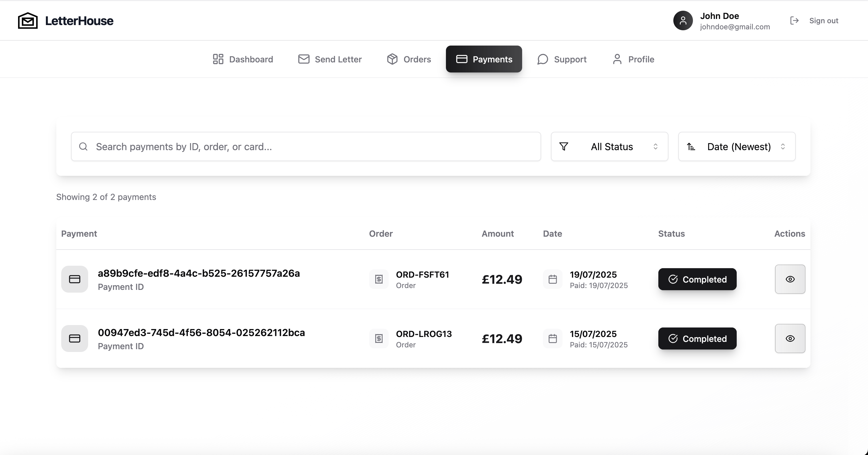View details of the ORD-FSFT61 payment
This screenshot has height=455, width=868.
tap(790, 279)
